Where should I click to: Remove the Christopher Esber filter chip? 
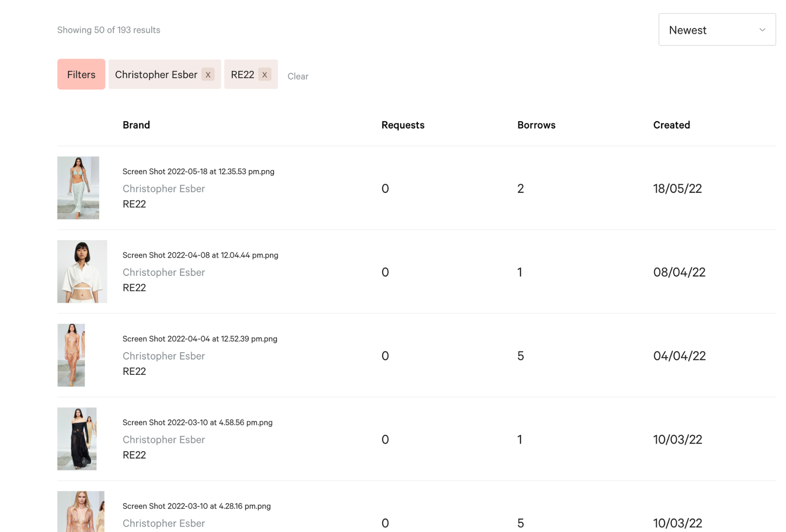(x=208, y=74)
